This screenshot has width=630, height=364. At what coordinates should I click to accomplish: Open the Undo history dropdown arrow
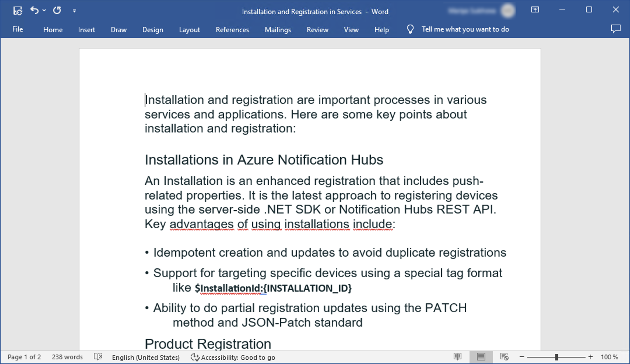(x=44, y=10)
